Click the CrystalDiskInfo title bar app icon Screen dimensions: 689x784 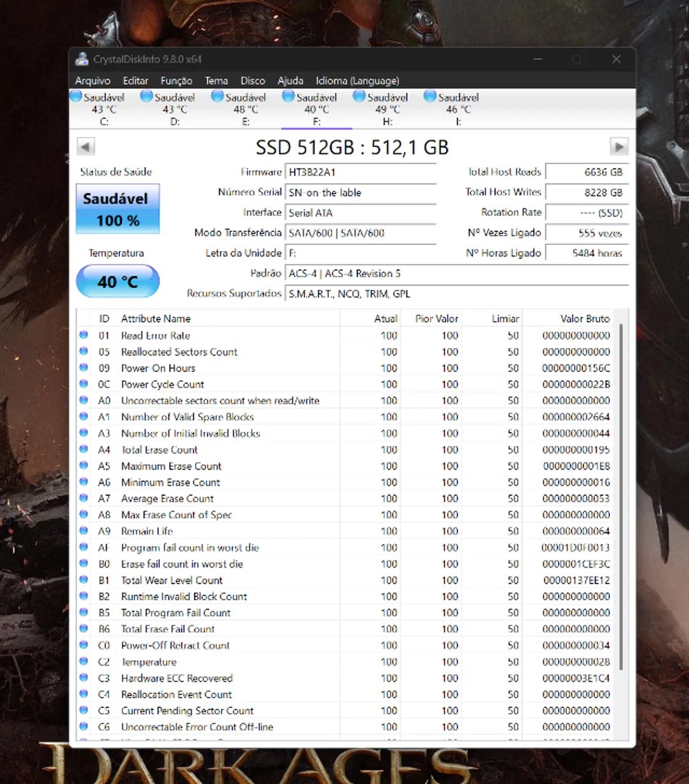(x=81, y=59)
